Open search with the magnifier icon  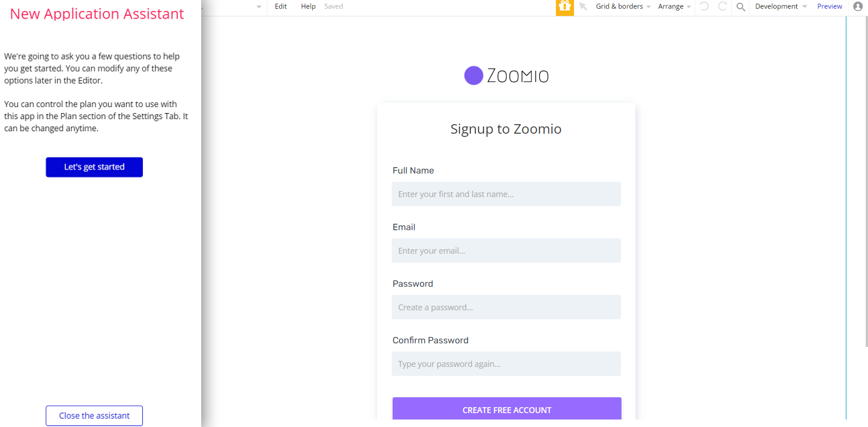(740, 7)
